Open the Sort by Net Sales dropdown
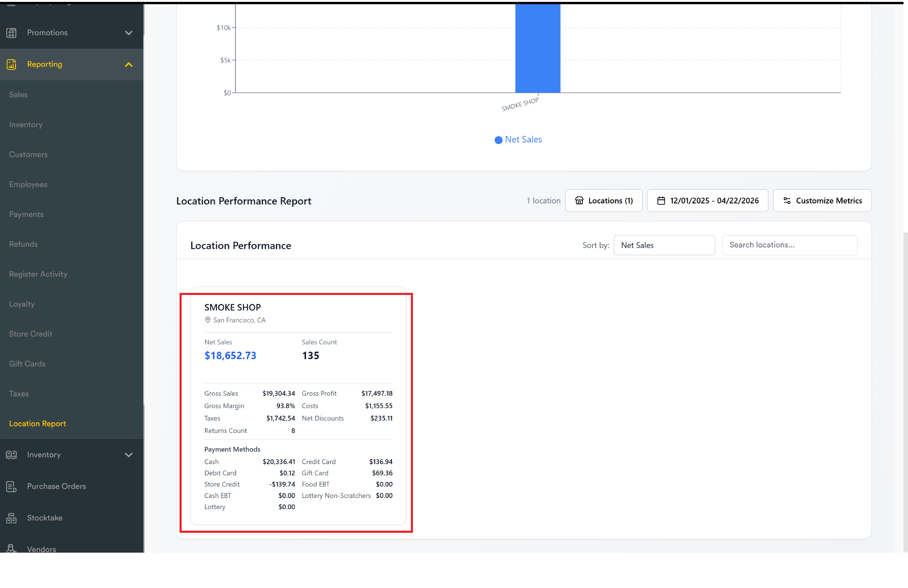Image resolution: width=908 pixels, height=588 pixels. pos(664,245)
